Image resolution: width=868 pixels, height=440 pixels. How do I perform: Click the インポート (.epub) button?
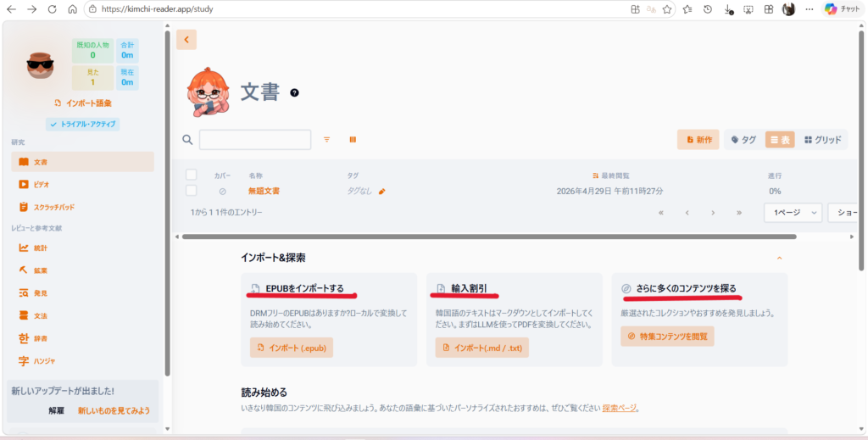click(x=292, y=348)
